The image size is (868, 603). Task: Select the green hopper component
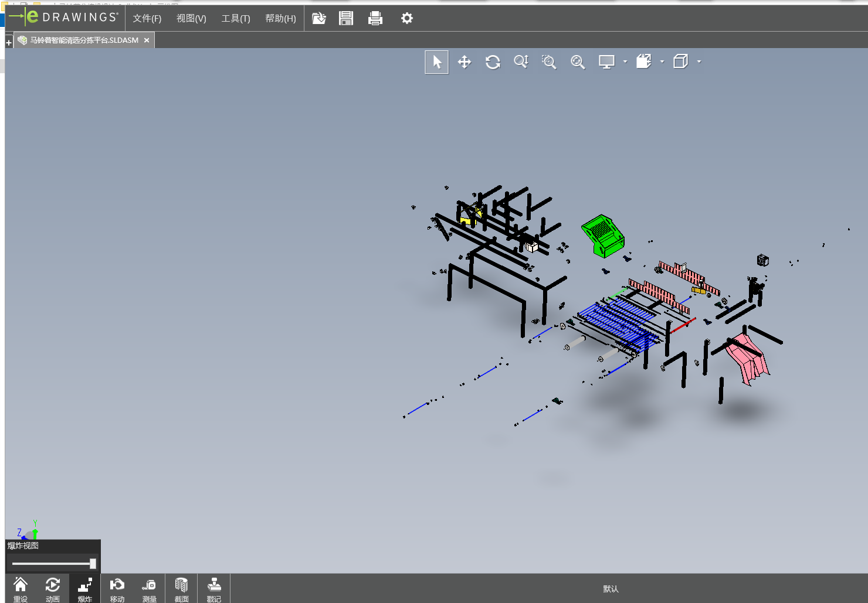coord(603,236)
